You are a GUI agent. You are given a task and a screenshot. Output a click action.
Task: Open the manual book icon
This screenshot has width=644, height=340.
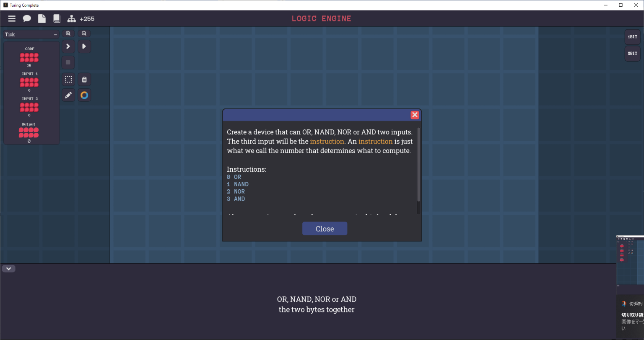click(x=57, y=19)
